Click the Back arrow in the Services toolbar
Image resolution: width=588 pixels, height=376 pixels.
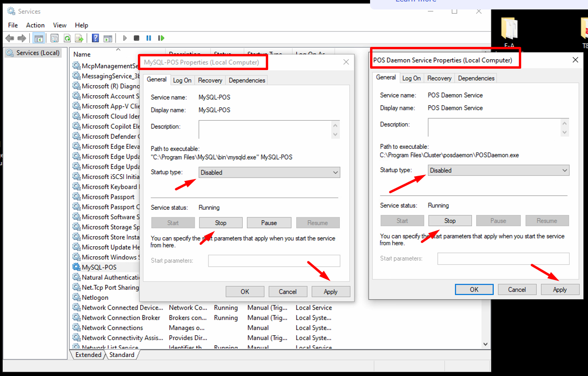pyautogui.click(x=9, y=38)
